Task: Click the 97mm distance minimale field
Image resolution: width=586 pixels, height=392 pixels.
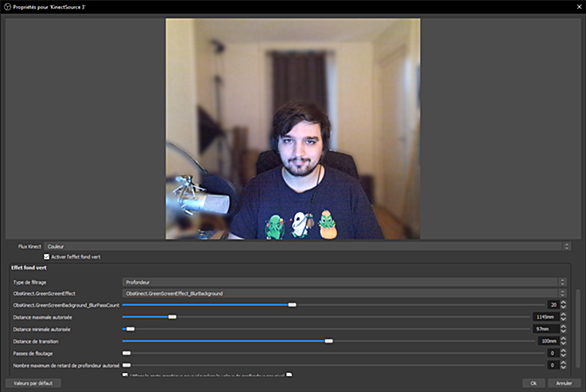Action: (546, 329)
